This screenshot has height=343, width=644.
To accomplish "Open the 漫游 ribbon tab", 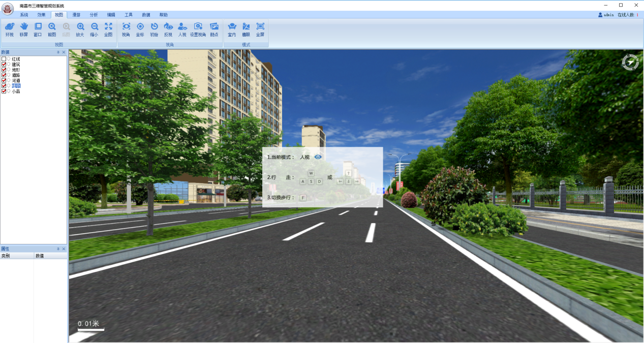I will coord(76,15).
